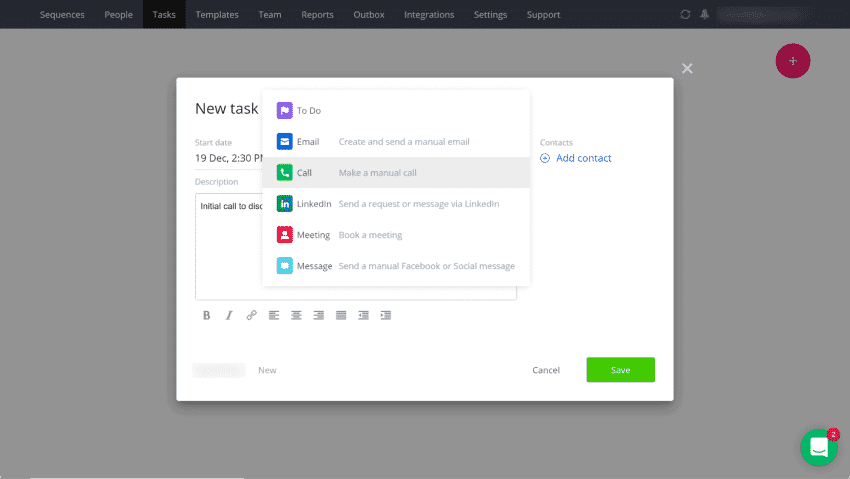Click the New status label
This screenshot has width=850, height=479.
pos(267,370)
